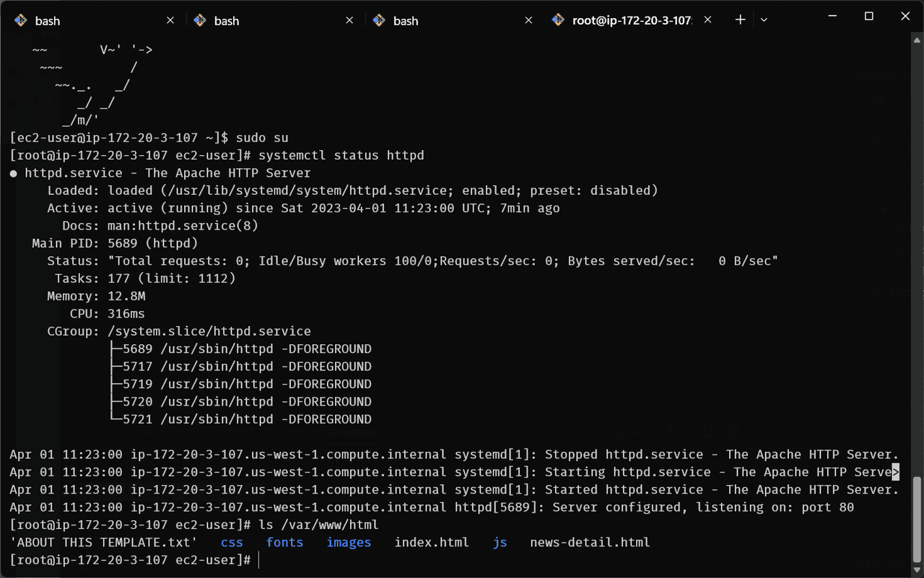Click the 'sudo su' command text

(261, 137)
